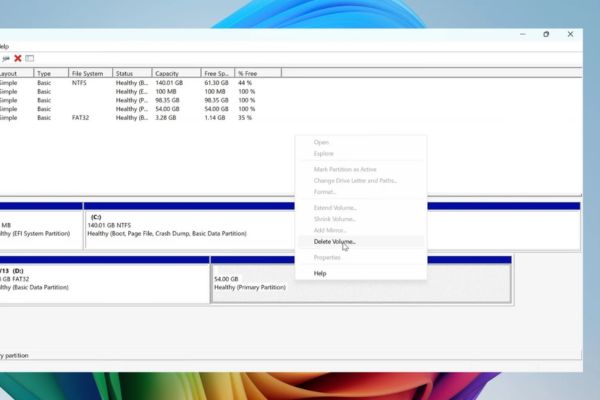Click the File System column header
This screenshot has height=400, width=600.
[88, 73]
